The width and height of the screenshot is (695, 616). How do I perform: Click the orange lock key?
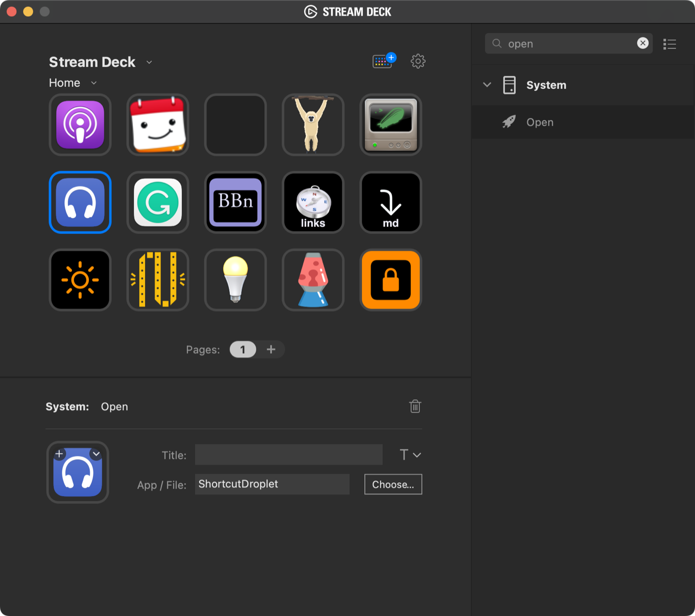[390, 279]
